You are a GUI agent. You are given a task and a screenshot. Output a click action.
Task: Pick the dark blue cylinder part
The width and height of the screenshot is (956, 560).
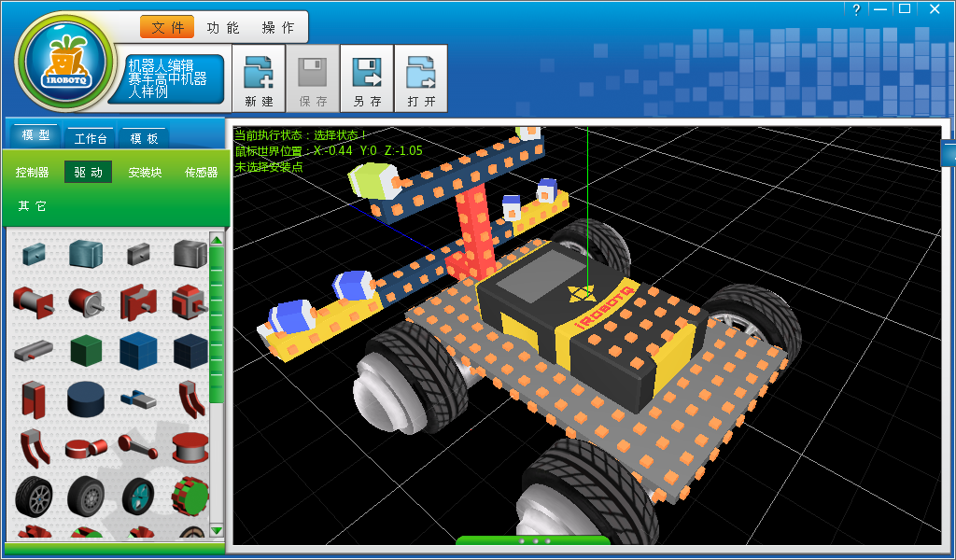pos(86,399)
